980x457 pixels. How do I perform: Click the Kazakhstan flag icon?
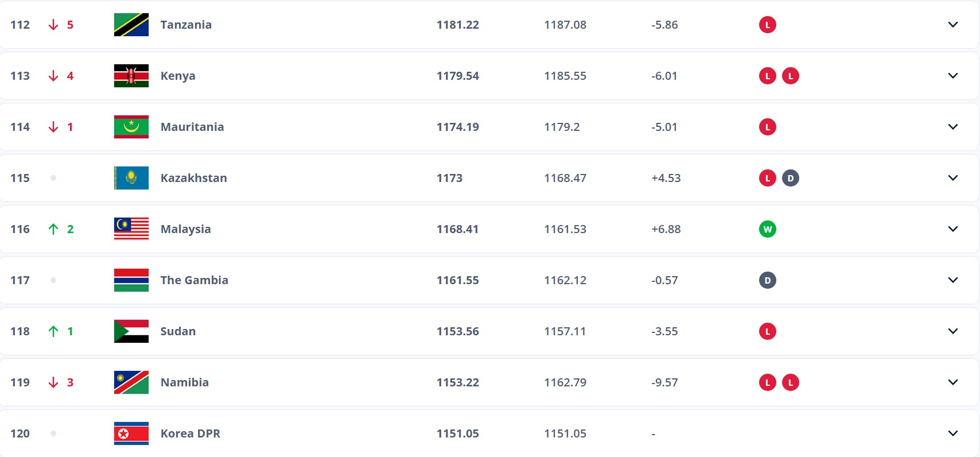click(131, 178)
